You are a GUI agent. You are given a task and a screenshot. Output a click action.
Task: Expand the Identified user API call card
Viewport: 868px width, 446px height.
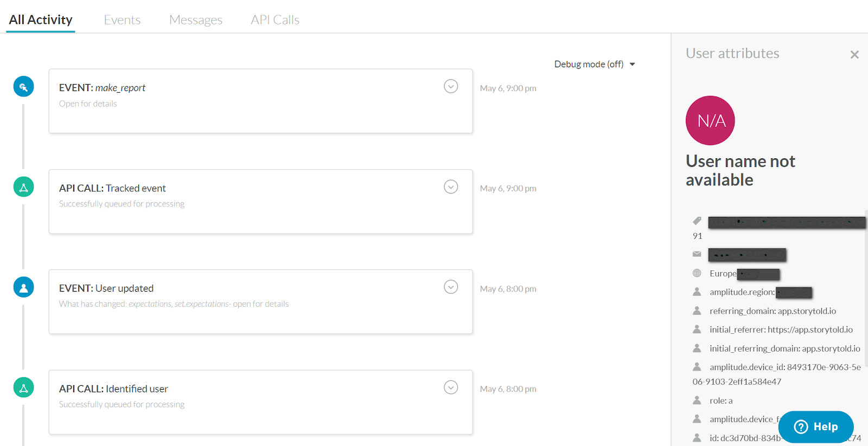coord(451,387)
